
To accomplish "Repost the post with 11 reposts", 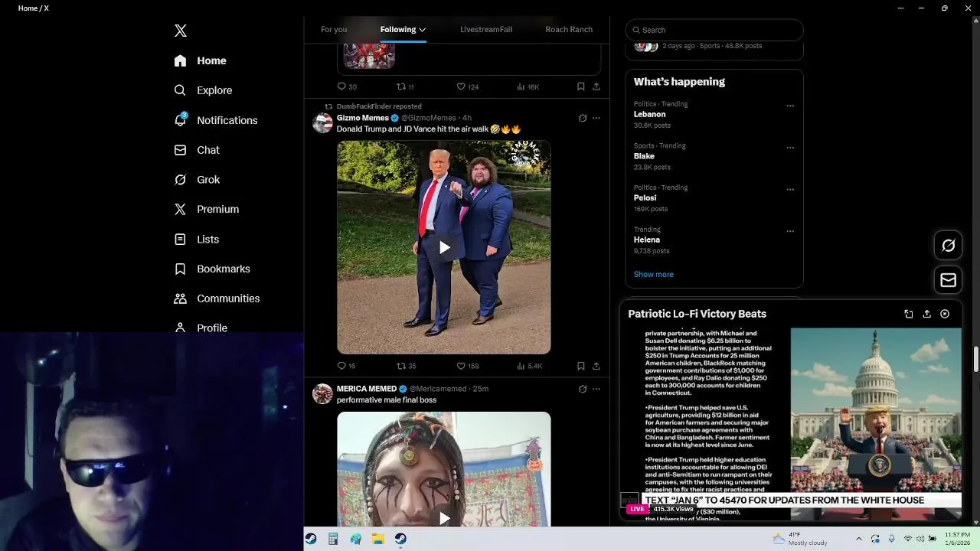I will (x=405, y=86).
